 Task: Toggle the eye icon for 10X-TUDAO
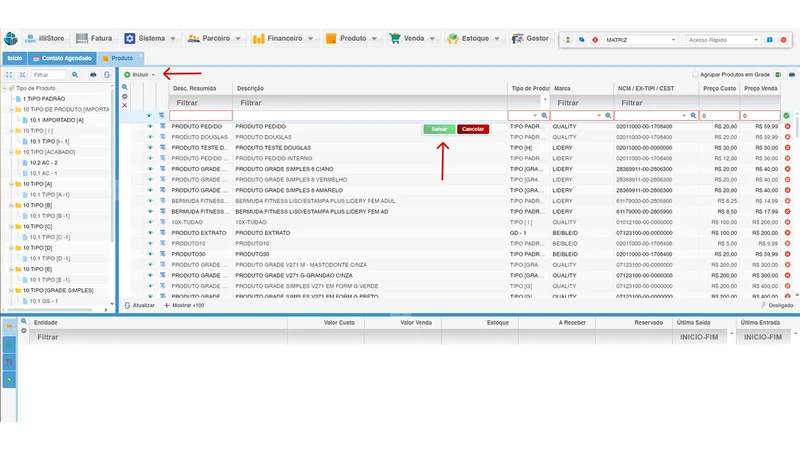150,222
